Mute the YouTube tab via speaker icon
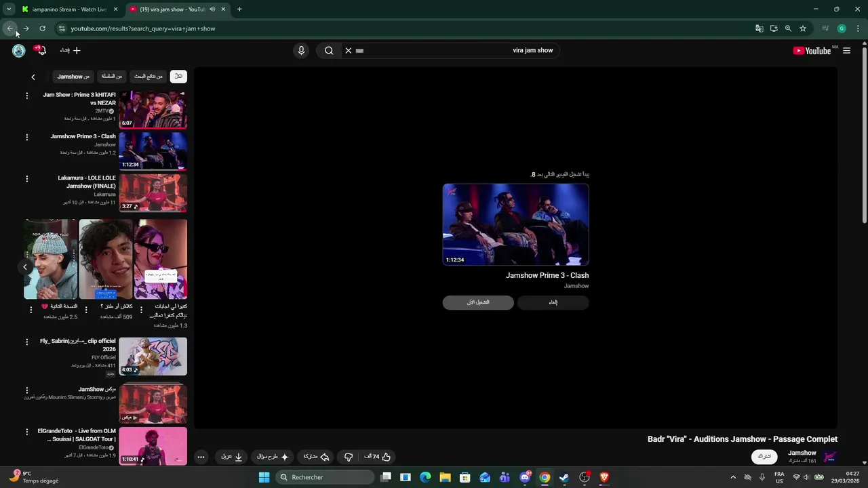This screenshot has height=488, width=868. pos(212,9)
